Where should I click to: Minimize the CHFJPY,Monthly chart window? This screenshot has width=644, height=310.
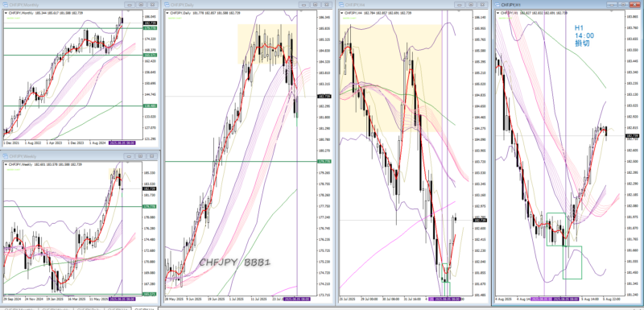tap(130, 5)
